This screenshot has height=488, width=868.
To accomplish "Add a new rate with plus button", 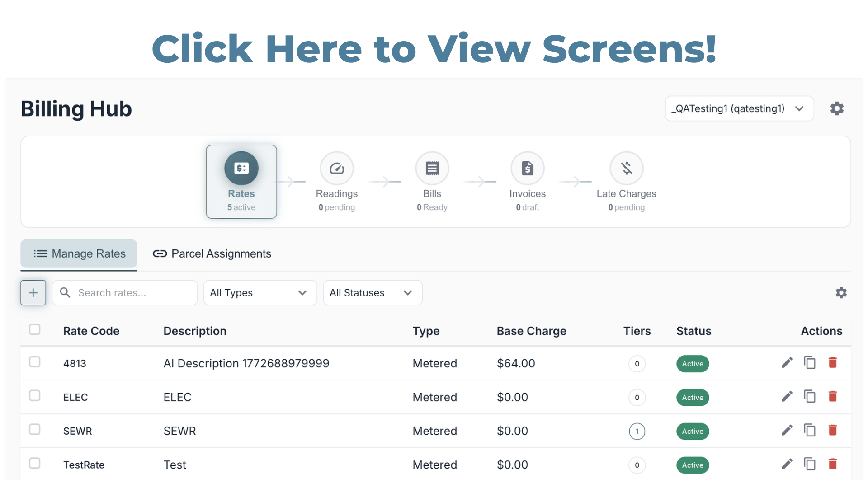I will [33, 293].
